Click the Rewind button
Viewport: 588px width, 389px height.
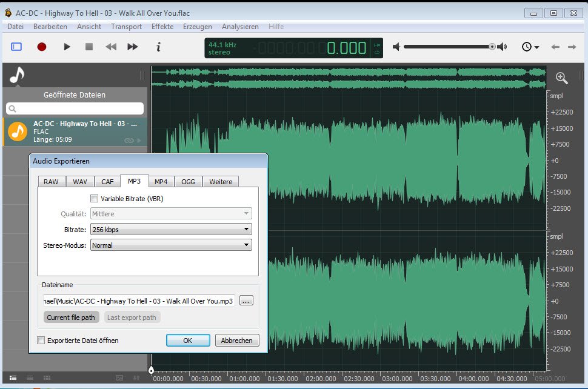pyautogui.click(x=111, y=47)
